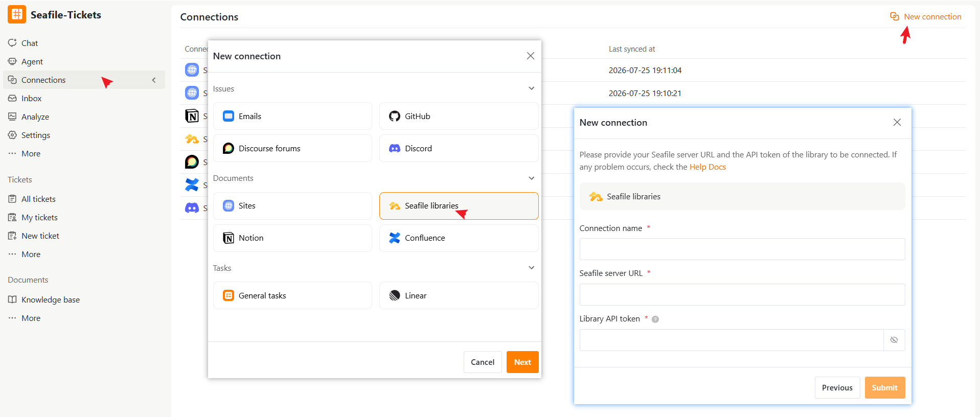Click the Seafile server URL input field

(742, 294)
